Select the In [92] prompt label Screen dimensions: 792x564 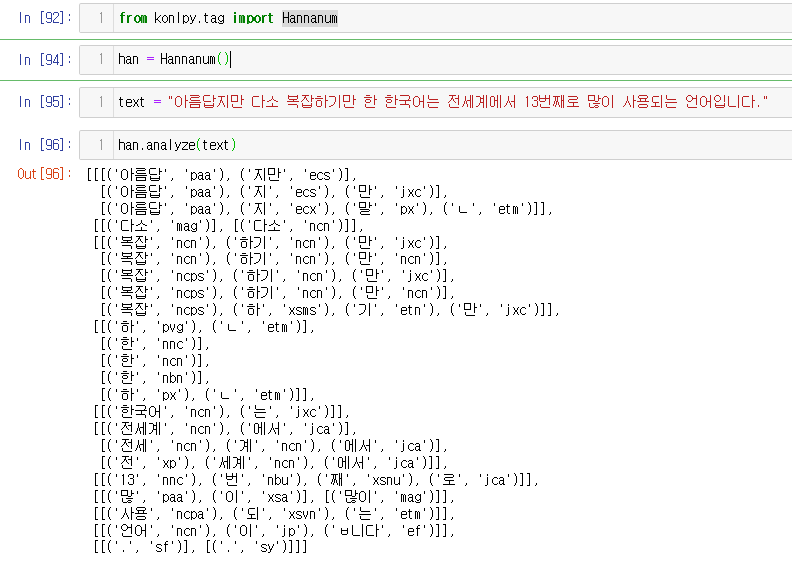(x=44, y=18)
